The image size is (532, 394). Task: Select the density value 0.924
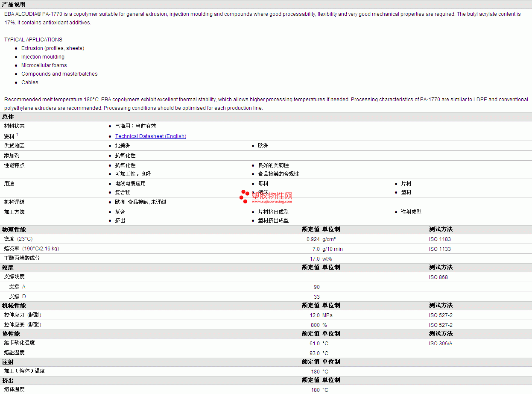(x=313, y=239)
